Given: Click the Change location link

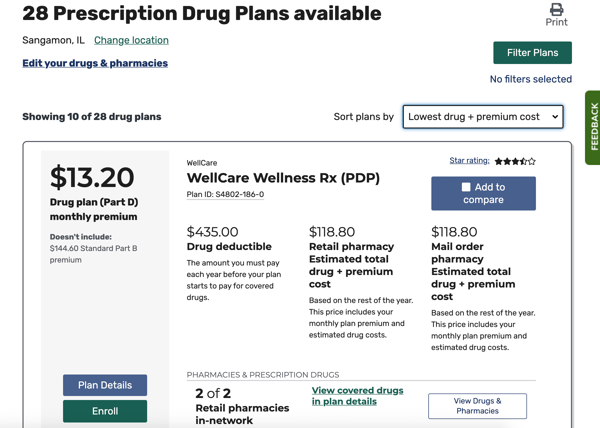Looking at the screenshot, I should 131,40.
